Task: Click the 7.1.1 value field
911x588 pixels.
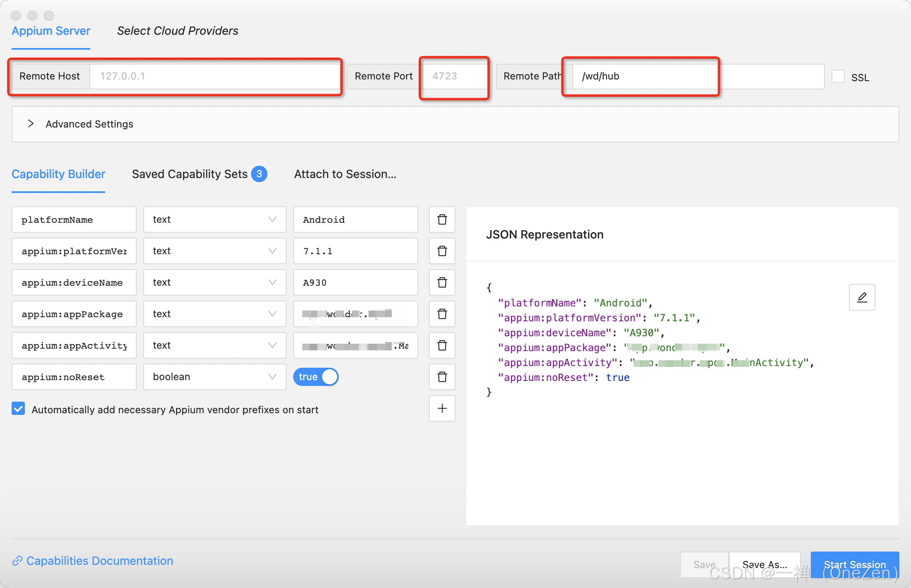Action: [356, 251]
